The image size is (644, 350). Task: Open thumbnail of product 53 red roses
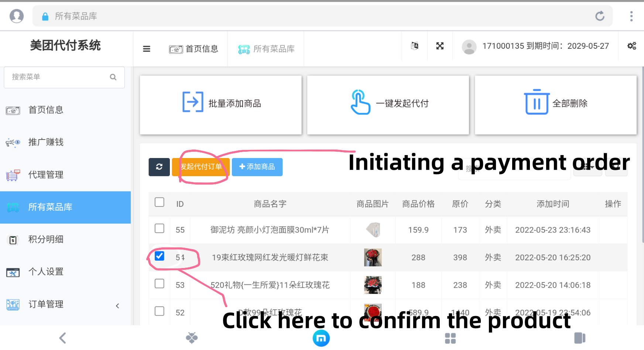click(x=373, y=285)
